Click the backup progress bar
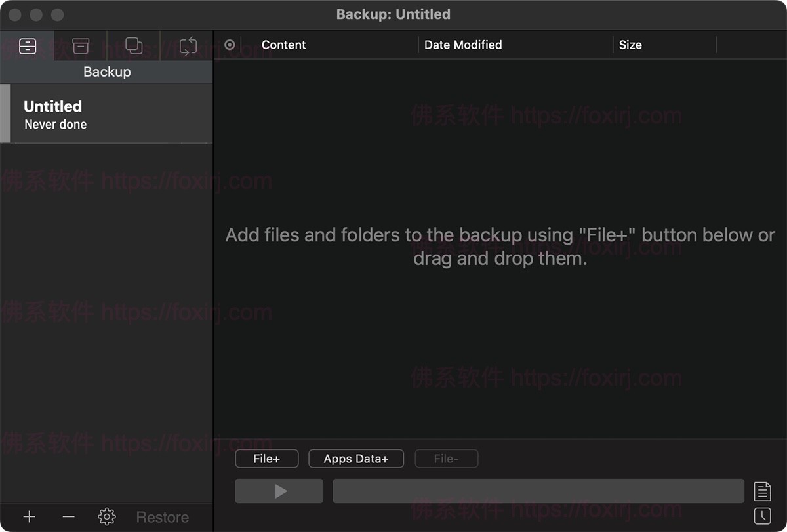Viewport: 787px width, 532px height. [x=538, y=491]
